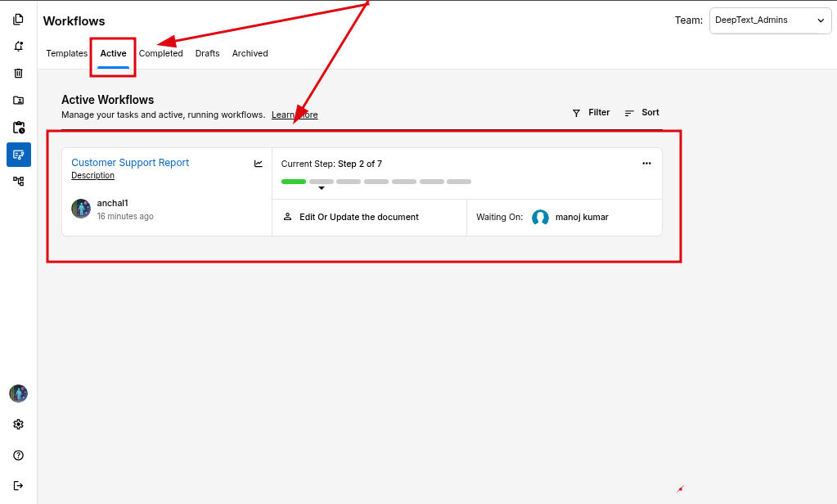The width and height of the screenshot is (837, 504).
Task: View workflow analytics chart icon
Action: (x=259, y=164)
